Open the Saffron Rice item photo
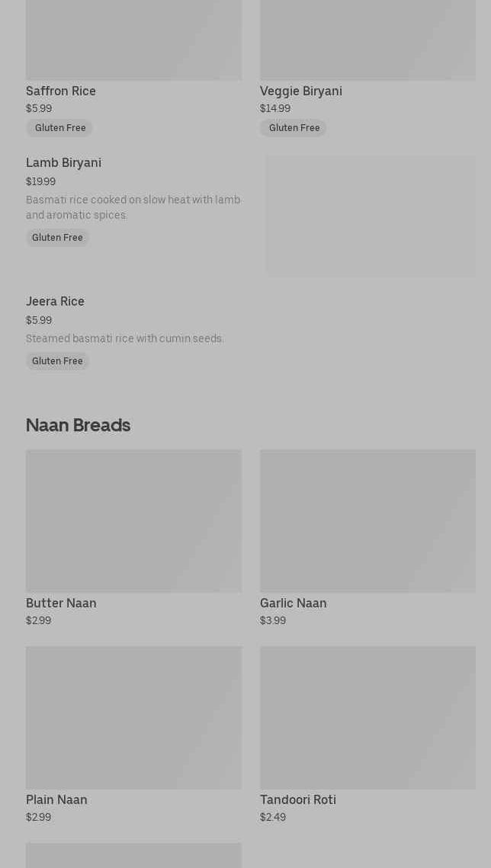This screenshot has height=868, width=491. (133, 40)
